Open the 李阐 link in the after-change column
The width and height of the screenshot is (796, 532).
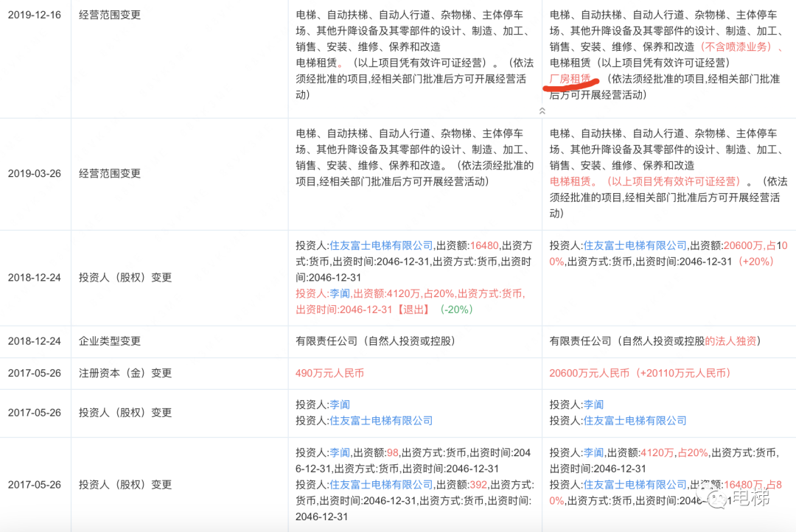594,404
